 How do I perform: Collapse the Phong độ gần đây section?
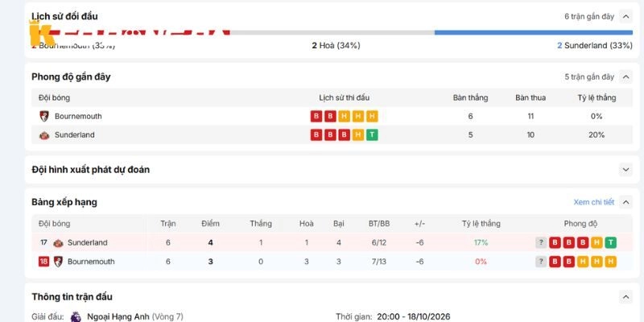tap(625, 76)
